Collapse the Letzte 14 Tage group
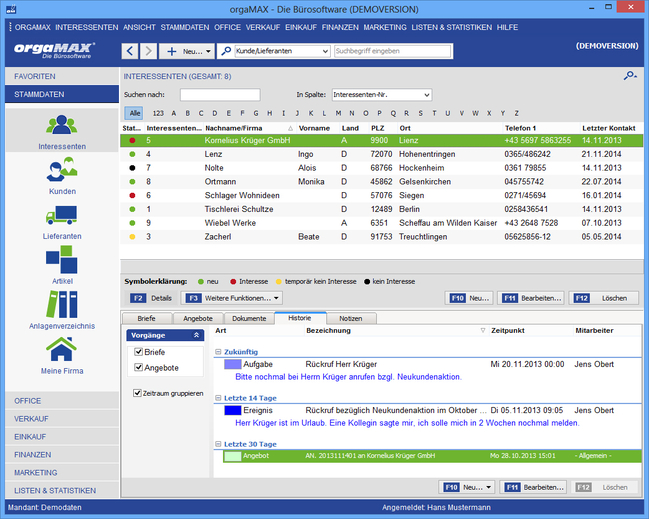This screenshot has width=649, height=519. 218,398
